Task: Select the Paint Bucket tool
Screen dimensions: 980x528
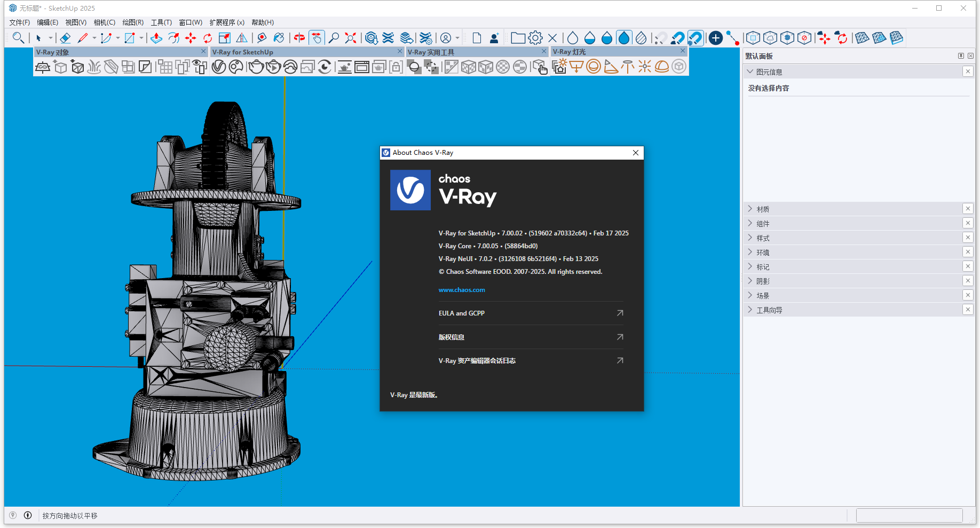Action: pos(279,38)
